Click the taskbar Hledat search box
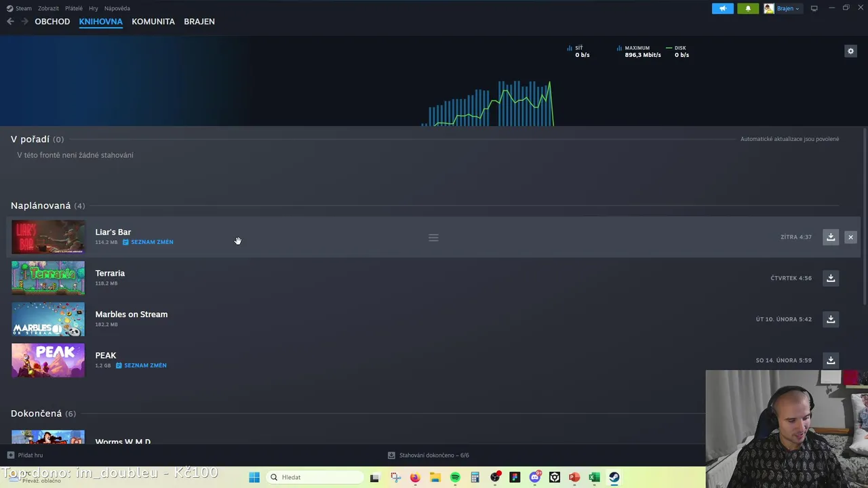This screenshot has height=488, width=868. pos(313,477)
